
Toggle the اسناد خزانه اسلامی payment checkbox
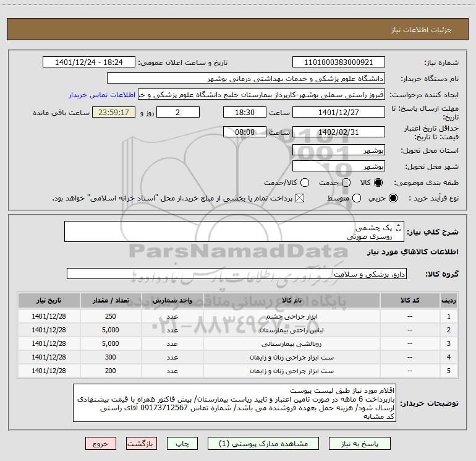(x=300, y=198)
